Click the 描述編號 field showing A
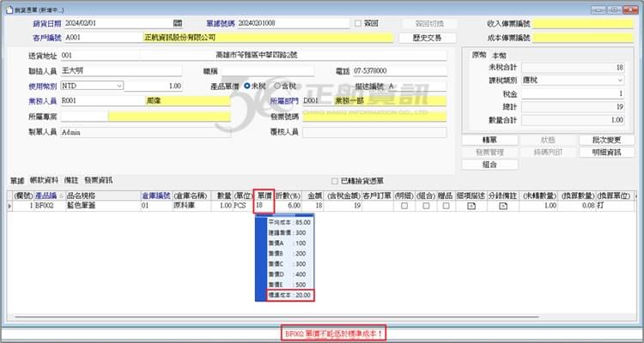Screen dimensions: 644x343 (x=416, y=86)
